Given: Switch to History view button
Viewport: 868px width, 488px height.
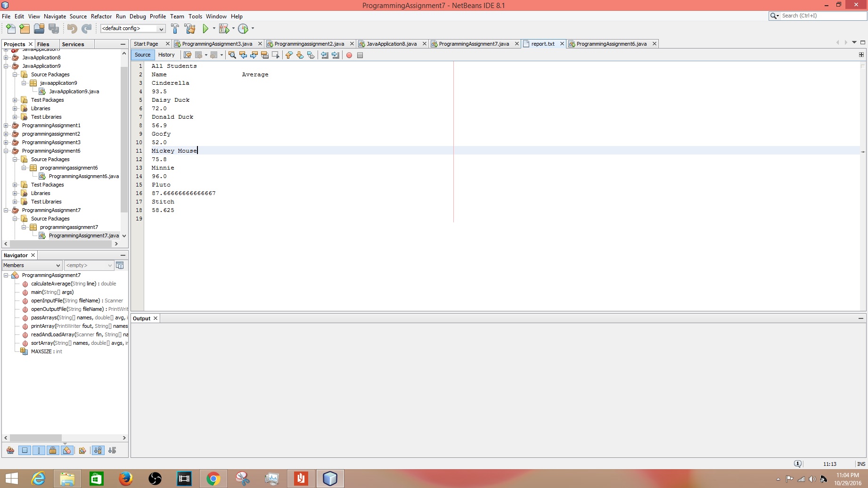Looking at the screenshot, I should pyautogui.click(x=166, y=55).
